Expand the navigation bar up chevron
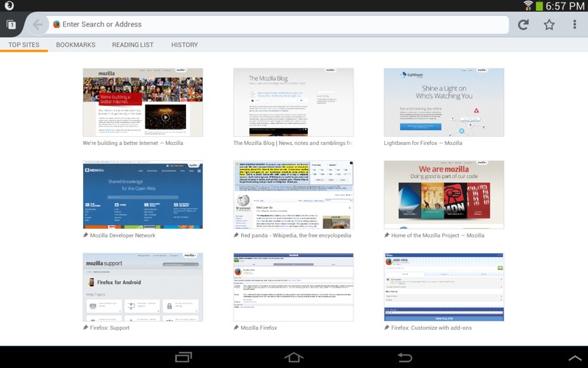Screen dimensions: 588x368 574,357
